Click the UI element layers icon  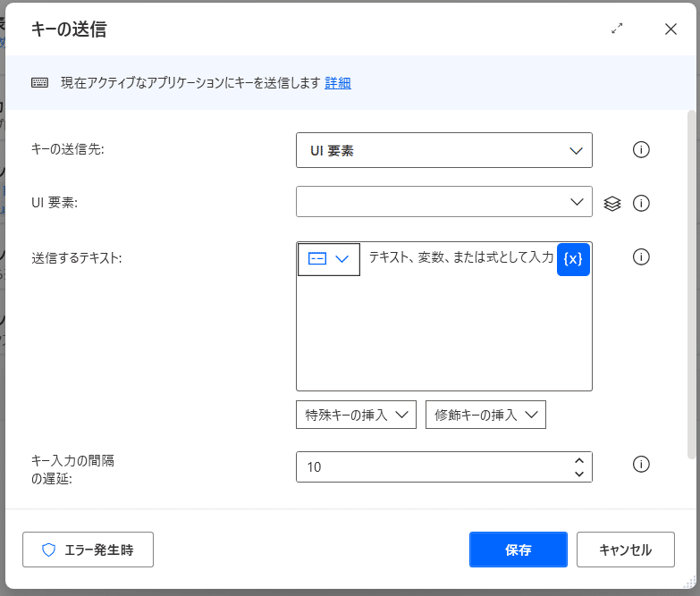pos(611,203)
